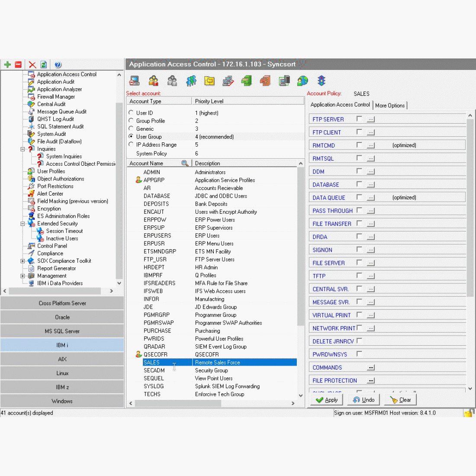Choose the IP Address Range account type
The height and width of the screenshot is (476, 476).
point(131,145)
